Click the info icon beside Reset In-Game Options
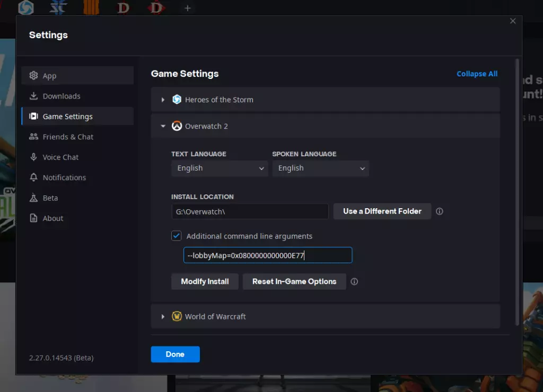Viewport: 543px width, 392px height. pyautogui.click(x=354, y=282)
